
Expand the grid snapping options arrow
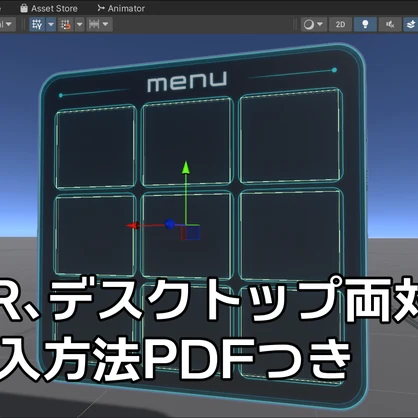pyautogui.click(x=51, y=24)
